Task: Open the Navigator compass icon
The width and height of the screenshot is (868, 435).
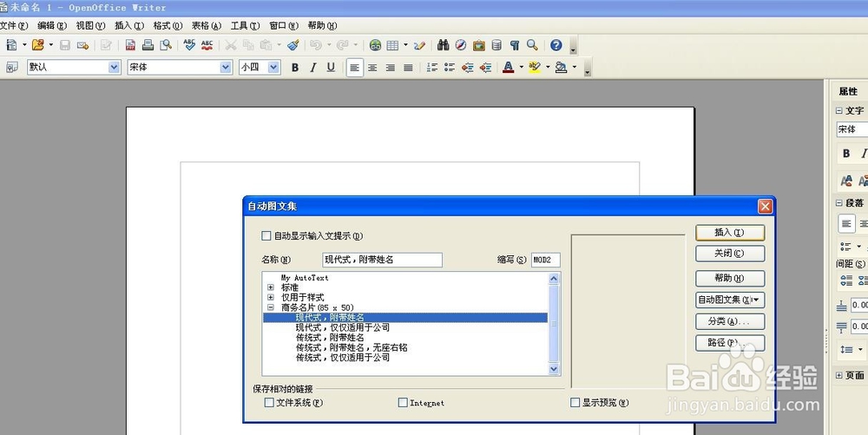Action: coord(461,45)
